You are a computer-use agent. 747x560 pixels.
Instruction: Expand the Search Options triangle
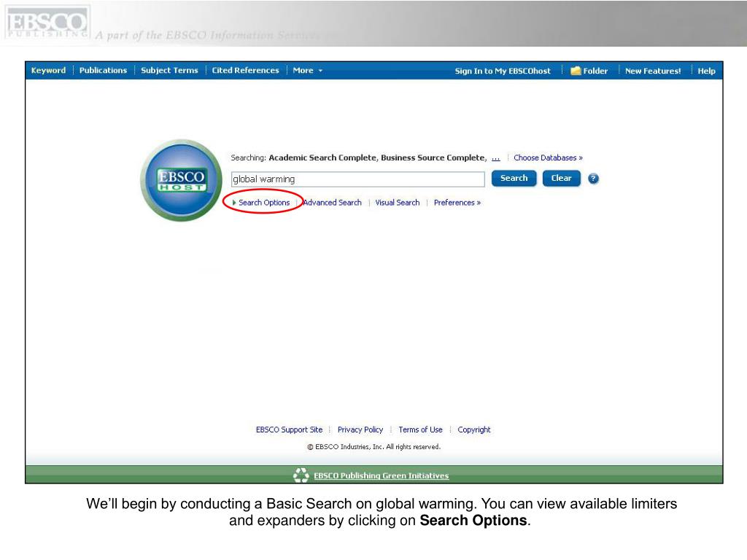[234, 203]
